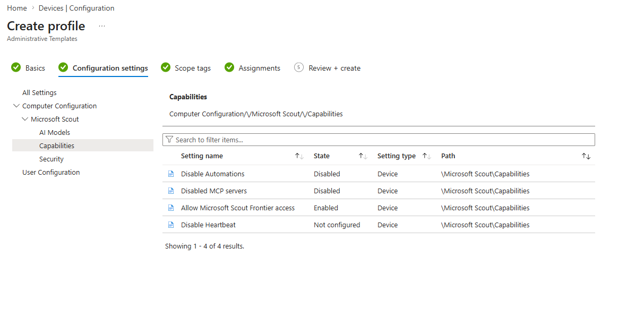Sort the table by Path arrows
Viewport: 644px width, 325px height.
(586, 156)
